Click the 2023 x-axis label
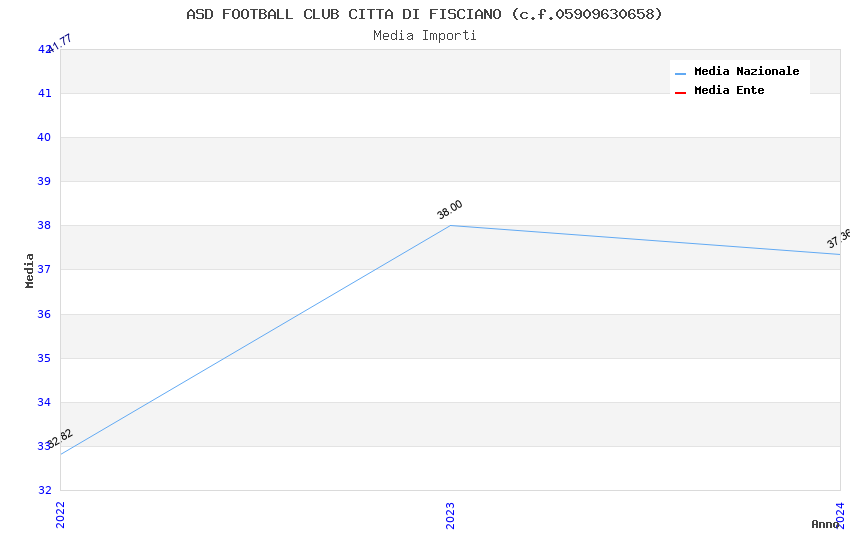 tap(450, 514)
